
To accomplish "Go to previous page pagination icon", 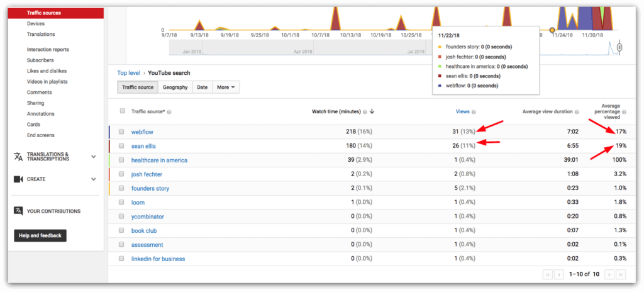I will pyautogui.click(x=559, y=274).
